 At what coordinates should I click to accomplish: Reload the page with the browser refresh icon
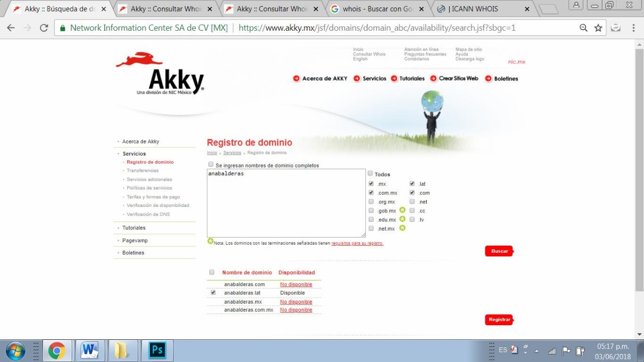[44, 28]
